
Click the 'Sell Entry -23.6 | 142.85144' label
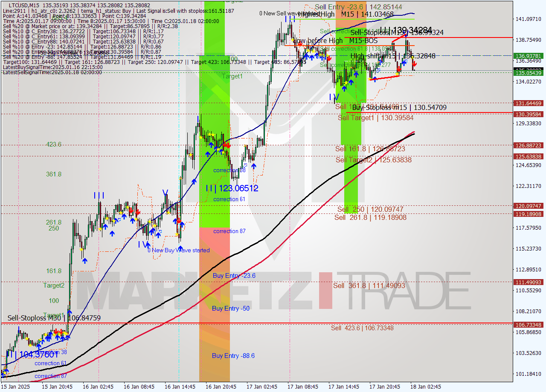coord(358,7)
